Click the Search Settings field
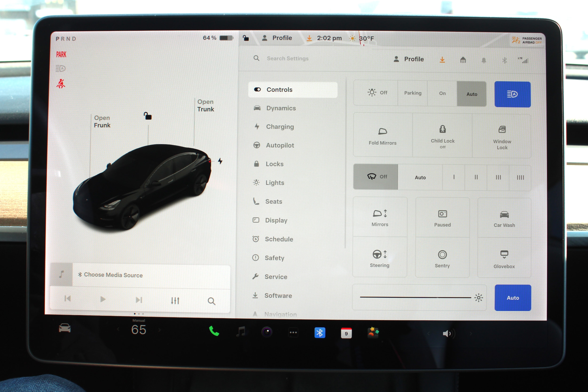This screenshot has height=392, width=588. [x=287, y=59]
